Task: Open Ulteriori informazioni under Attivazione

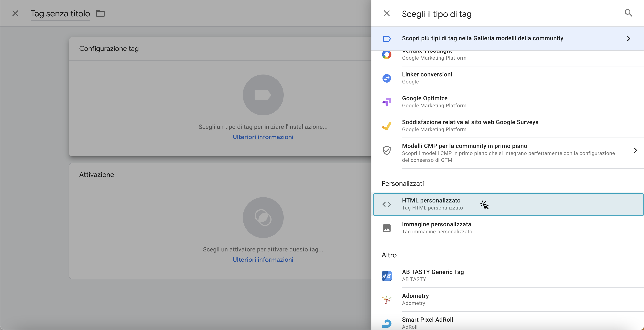Action: 263,260
